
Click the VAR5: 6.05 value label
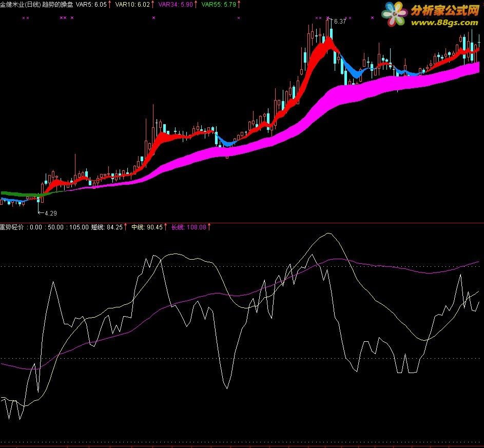click(x=91, y=4)
